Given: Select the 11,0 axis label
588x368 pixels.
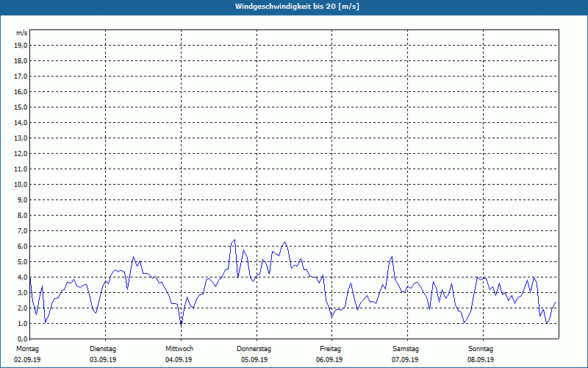Looking at the screenshot, I should point(21,169).
